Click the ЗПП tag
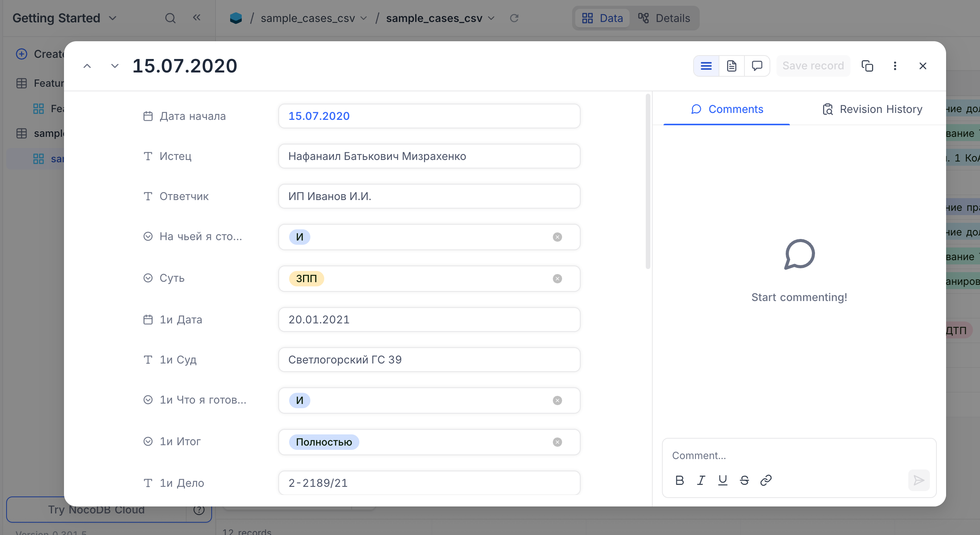 click(306, 279)
